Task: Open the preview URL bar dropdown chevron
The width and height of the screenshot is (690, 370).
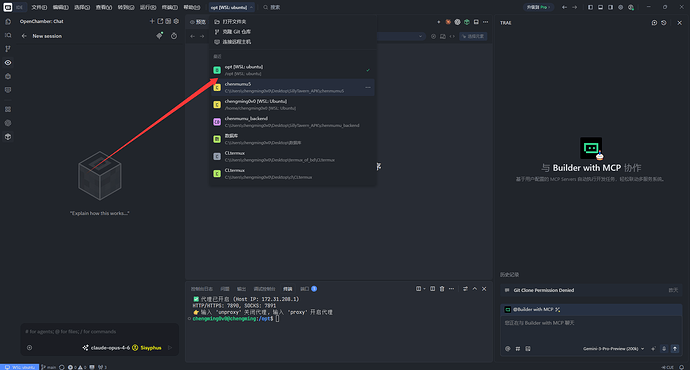Action: [x=420, y=36]
